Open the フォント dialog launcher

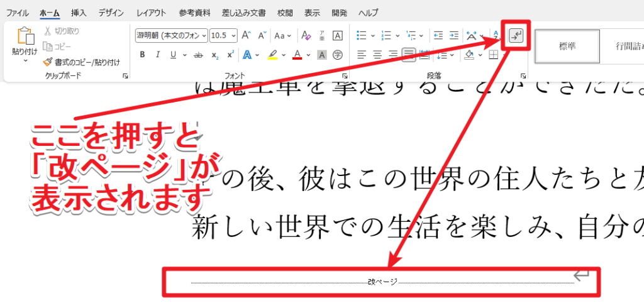345,76
